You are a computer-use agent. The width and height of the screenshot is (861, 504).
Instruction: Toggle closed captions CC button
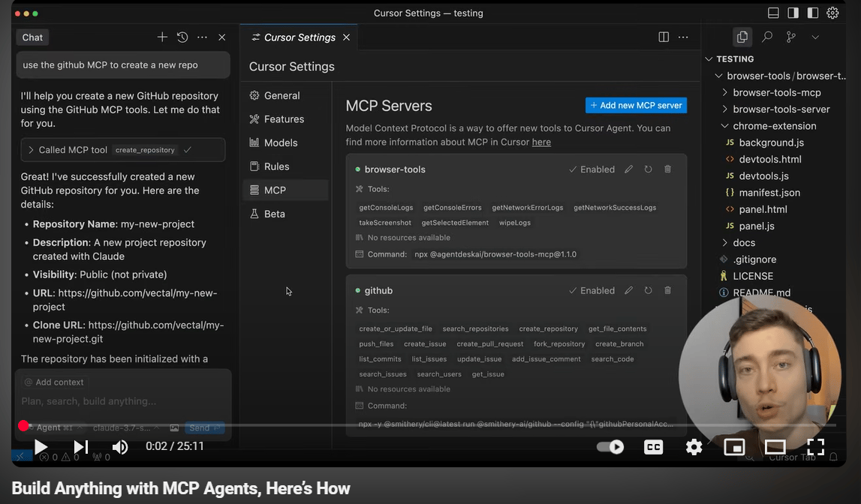653,447
